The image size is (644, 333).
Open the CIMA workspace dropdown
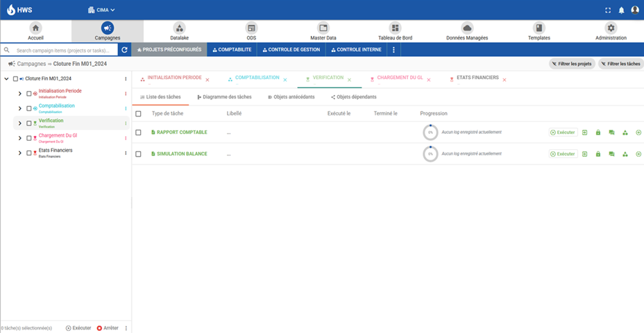101,10
